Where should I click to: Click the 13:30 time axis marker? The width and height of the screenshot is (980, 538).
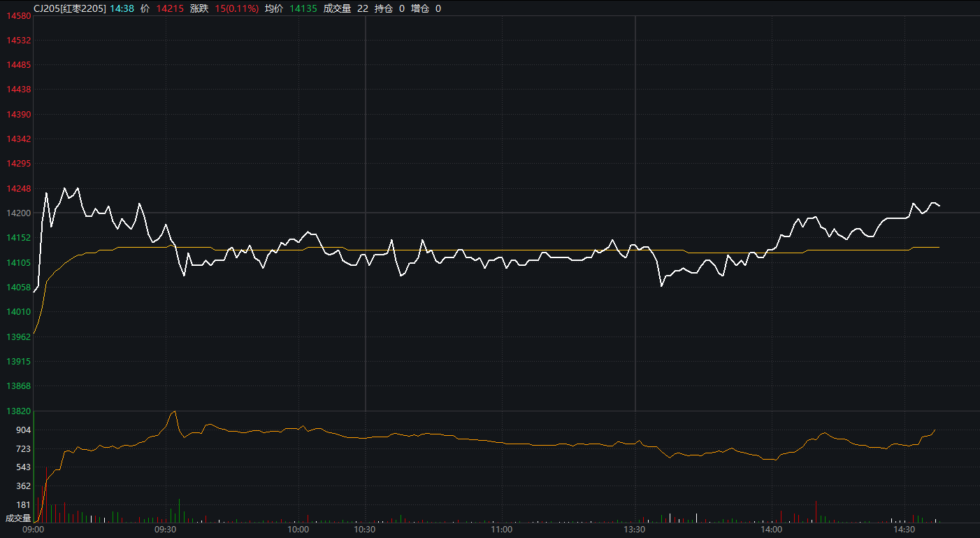click(634, 530)
